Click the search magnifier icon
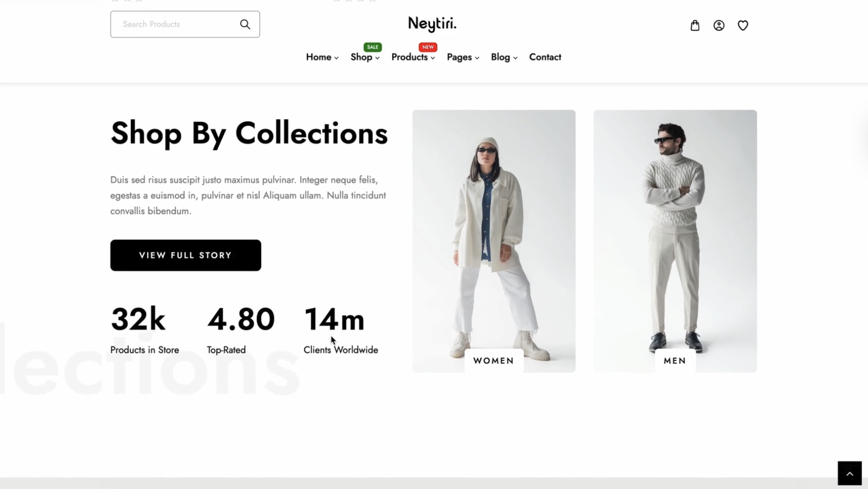Viewport: 868px width, 489px height. (245, 24)
